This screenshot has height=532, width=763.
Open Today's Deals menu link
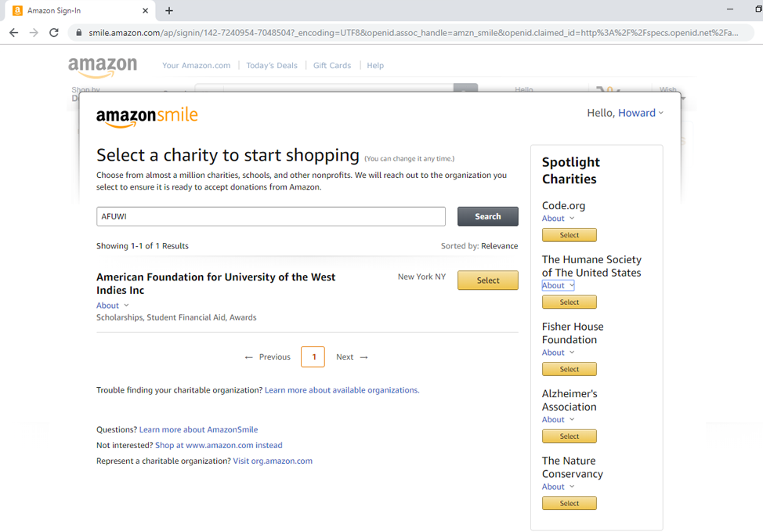[272, 66]
